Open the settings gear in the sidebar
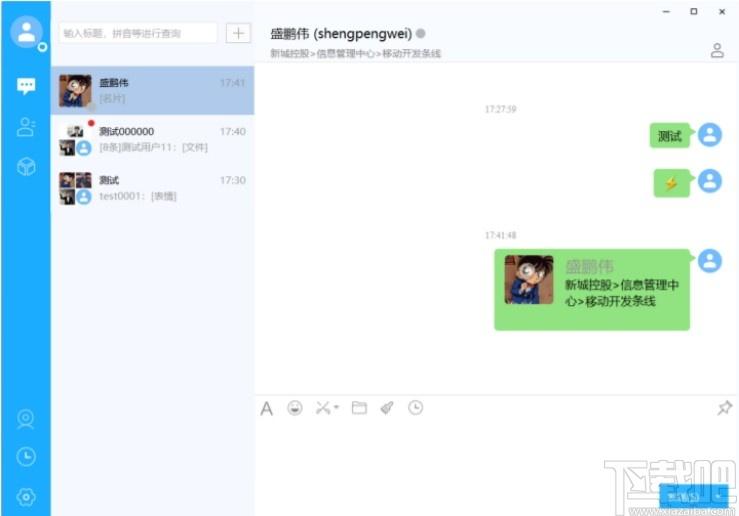739x516 pixels. point(26,497)
